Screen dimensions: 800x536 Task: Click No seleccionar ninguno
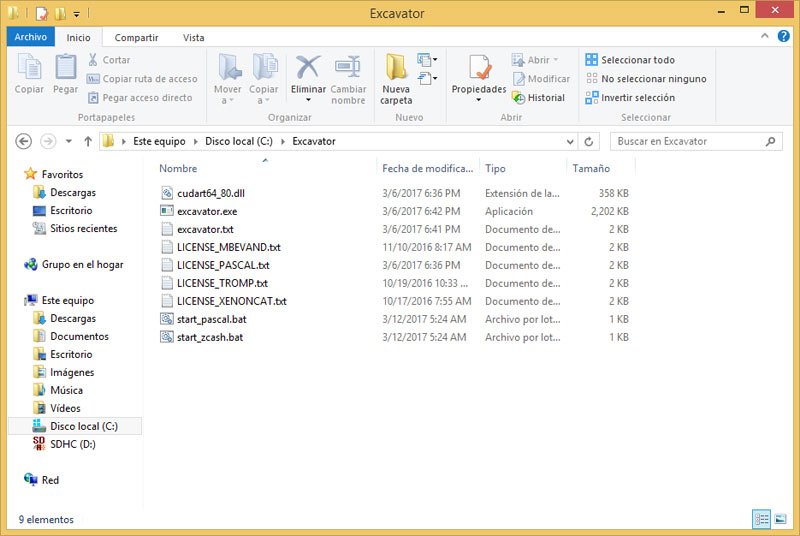[x=646, y=79]
